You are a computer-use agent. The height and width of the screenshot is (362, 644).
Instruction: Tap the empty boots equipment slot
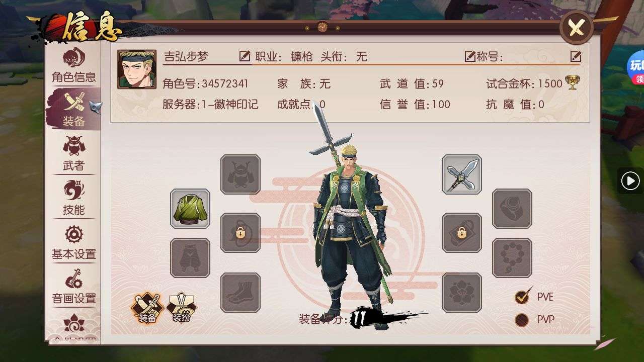[x=240, y=293]
